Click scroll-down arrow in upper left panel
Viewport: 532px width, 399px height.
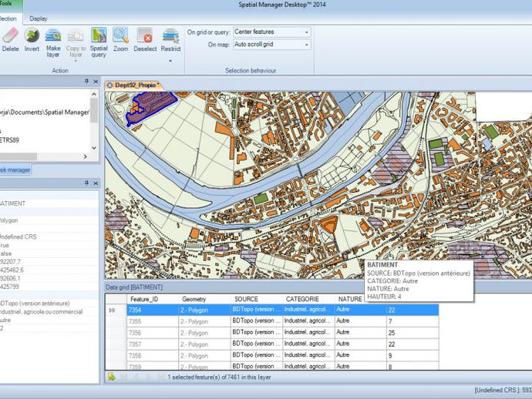tap(94, 148)
